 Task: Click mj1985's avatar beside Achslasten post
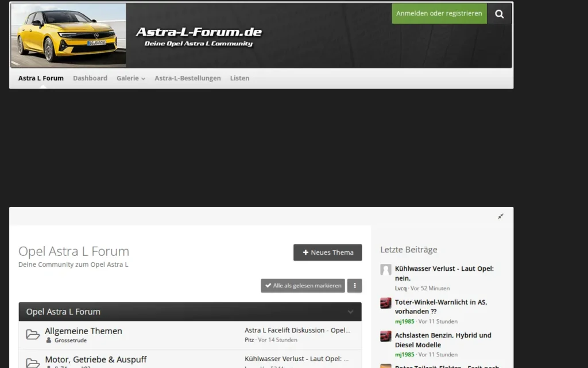(x=385, y=336)
